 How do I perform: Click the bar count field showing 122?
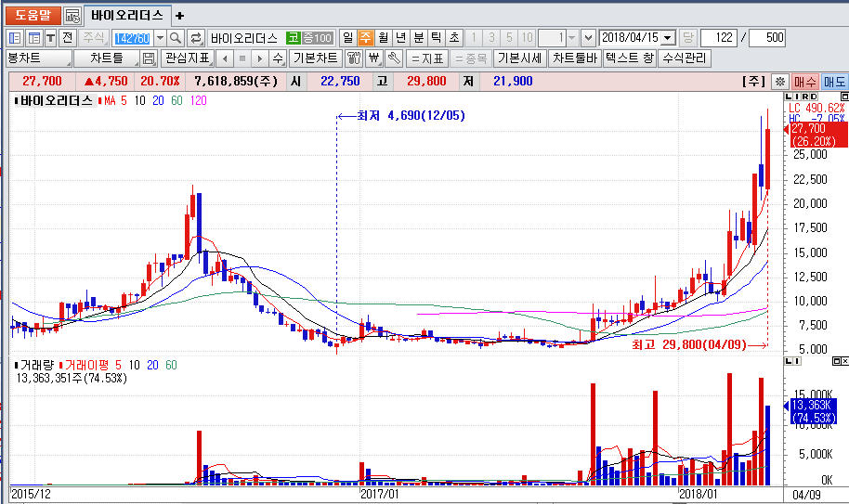pyautogui.click(x=719, y=38)
